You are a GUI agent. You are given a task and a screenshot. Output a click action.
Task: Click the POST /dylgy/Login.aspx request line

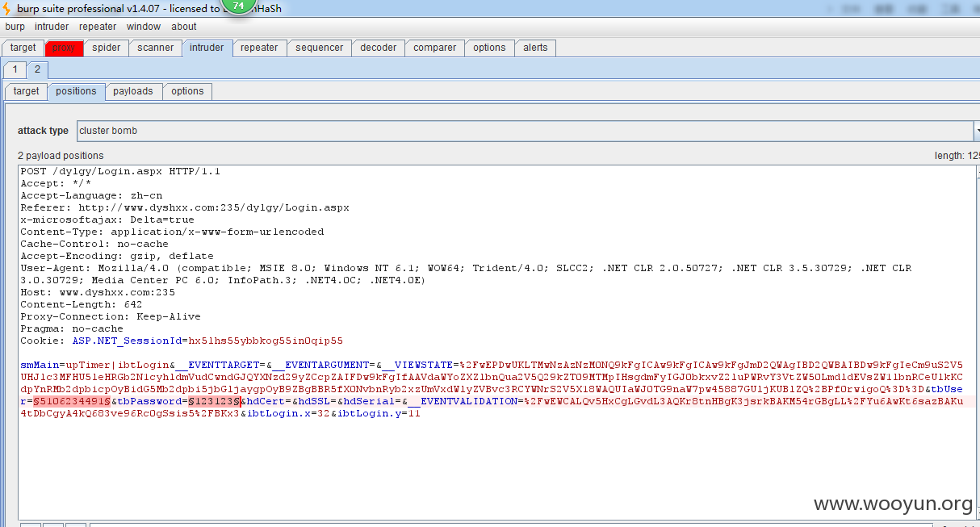[120, 171]
